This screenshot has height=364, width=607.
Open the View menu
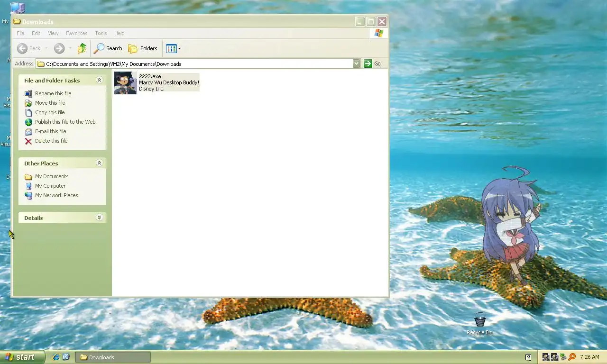[53, 33]
